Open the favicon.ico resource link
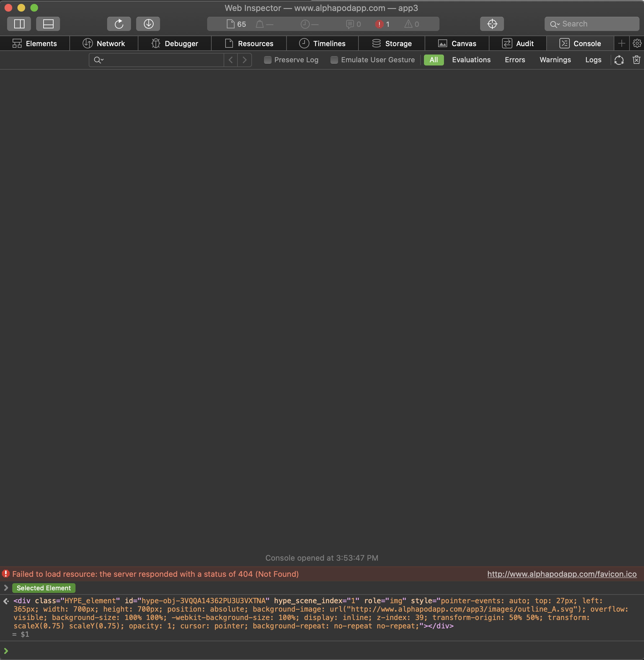This screenshot has height=660, width=644. tap(562, 574)
